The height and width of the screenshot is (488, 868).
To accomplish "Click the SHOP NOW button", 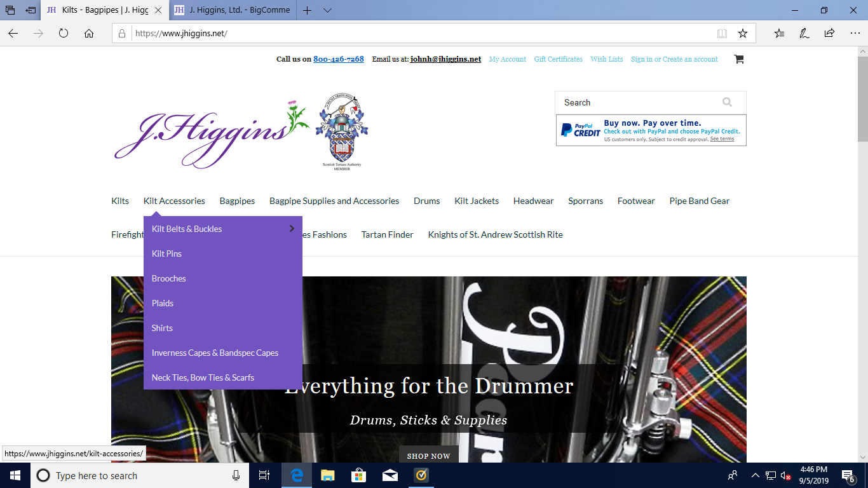I will [428, 456].
